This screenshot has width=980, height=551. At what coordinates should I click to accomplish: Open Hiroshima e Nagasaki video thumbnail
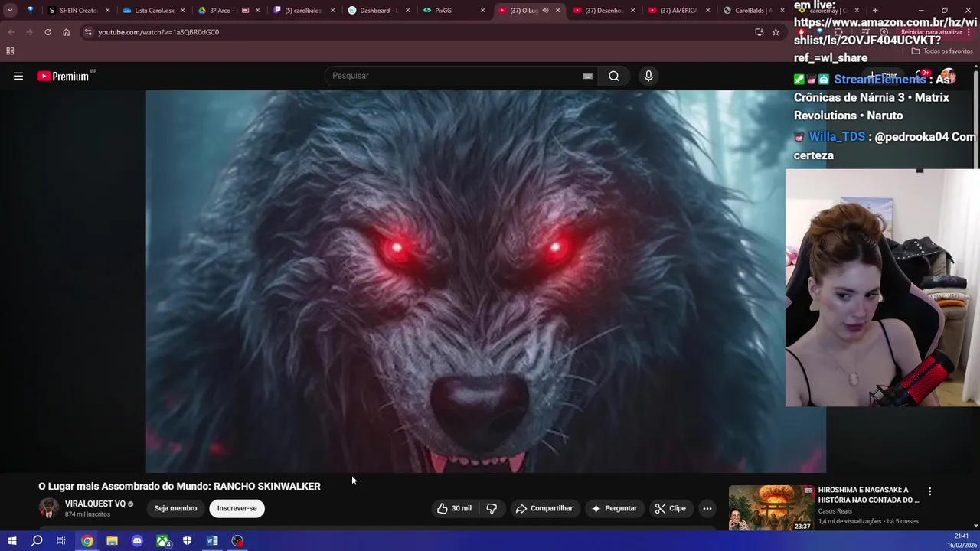click(x=771, y=508)
